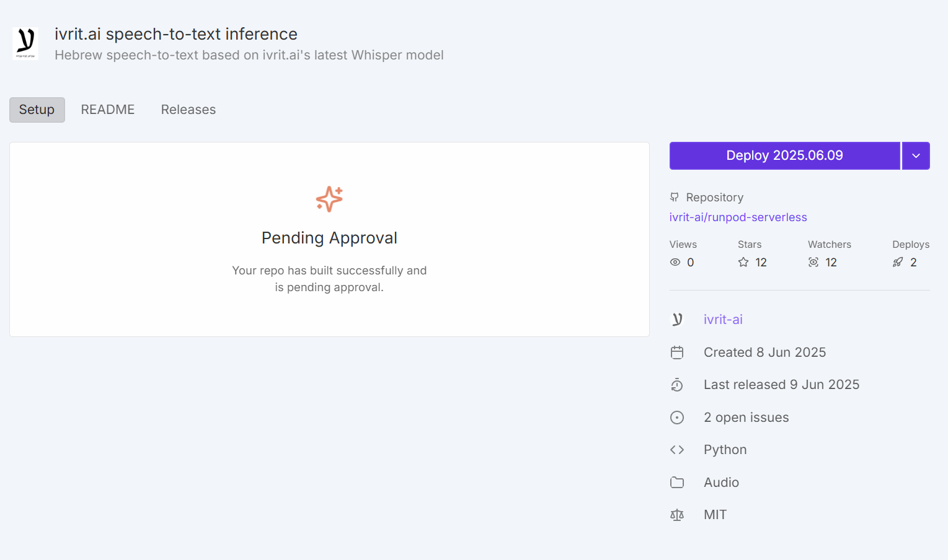
Task: Click the watchers icon under Watchers
Action: [x=813, y=263]
